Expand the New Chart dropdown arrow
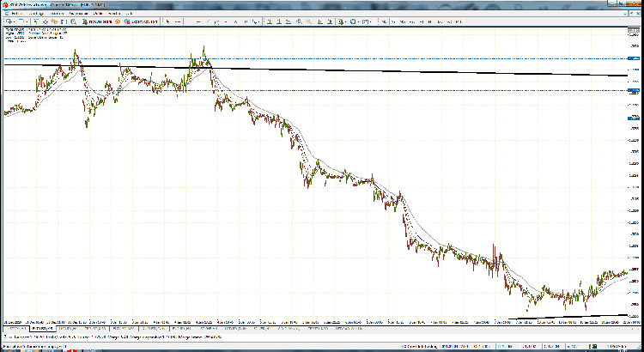This screenshot has width=644, height=352. (x=12, y=21)
